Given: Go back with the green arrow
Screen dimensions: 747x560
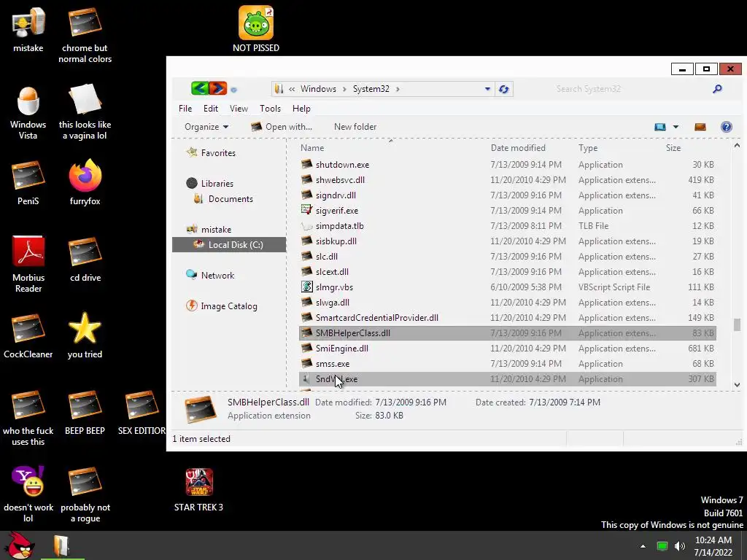Looking at the screenshot, I should pos(200,88).
